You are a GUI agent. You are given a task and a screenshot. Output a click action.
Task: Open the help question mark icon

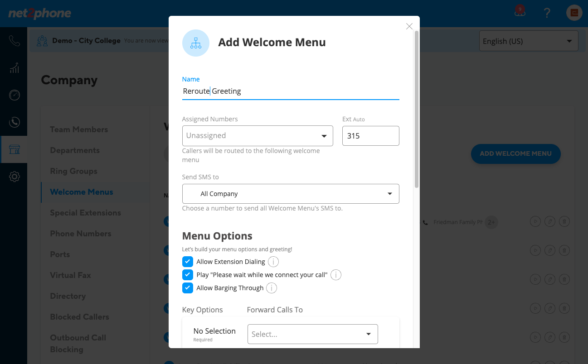click(547, 13)
